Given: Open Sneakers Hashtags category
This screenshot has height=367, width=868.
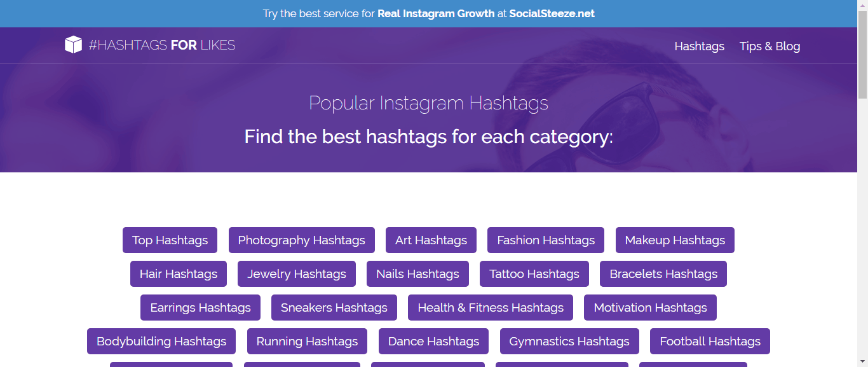Looking at the screenshot, I should click(334, 307).
